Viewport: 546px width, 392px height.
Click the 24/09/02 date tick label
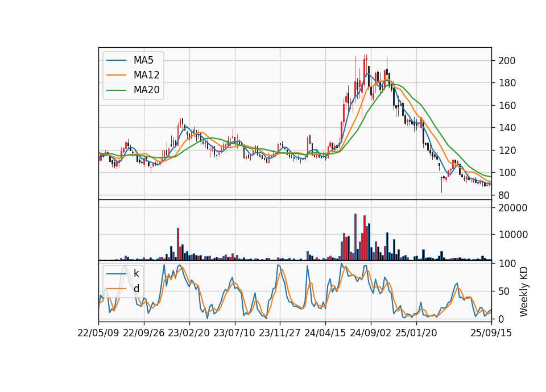tap(370, 333)
